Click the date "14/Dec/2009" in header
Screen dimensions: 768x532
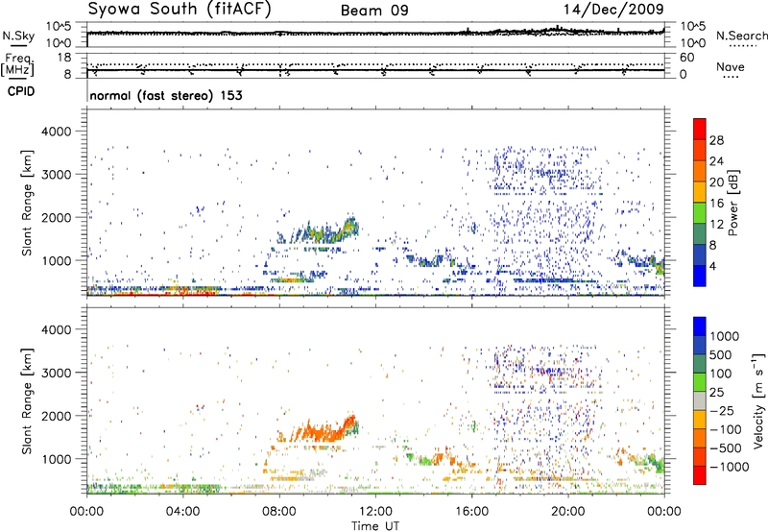coord(613,10)
